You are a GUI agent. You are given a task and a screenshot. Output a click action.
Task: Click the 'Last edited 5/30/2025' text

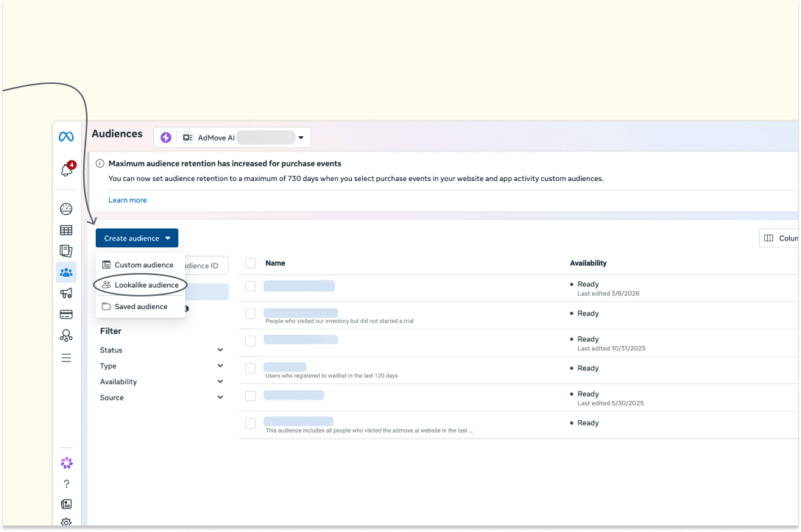tap(610, 402)
